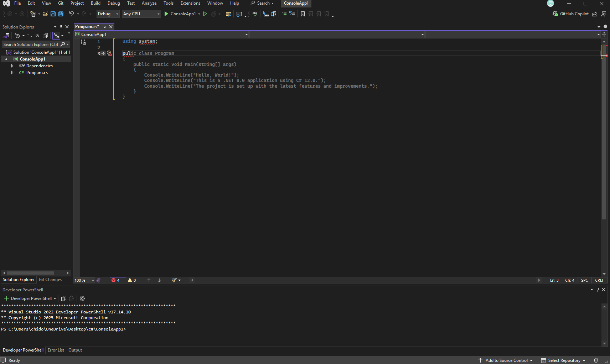The height and width of the screenshot is (364, 610).
Task: Open the Debug menu
Action: [x=114, y=3]
